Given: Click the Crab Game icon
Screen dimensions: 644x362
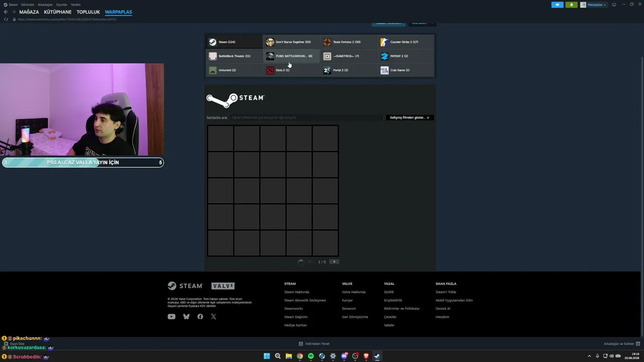Looking at the screenshot, I should click(384, 70).
